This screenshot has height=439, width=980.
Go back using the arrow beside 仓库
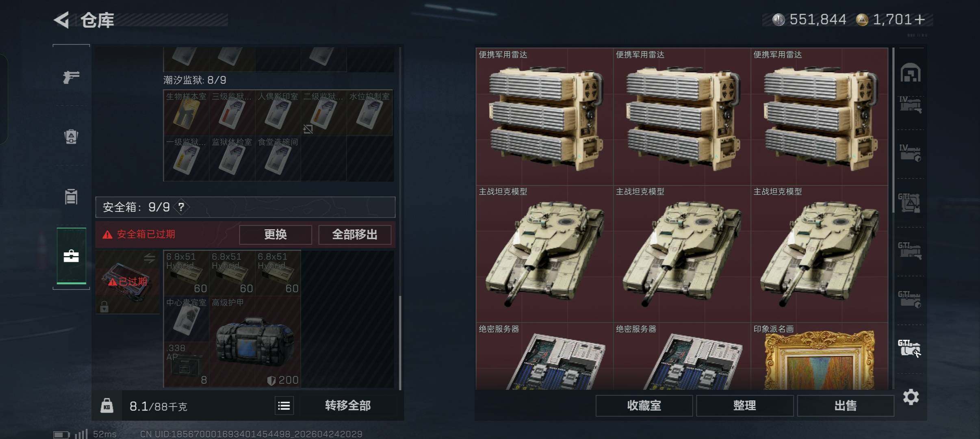(62, 20)
